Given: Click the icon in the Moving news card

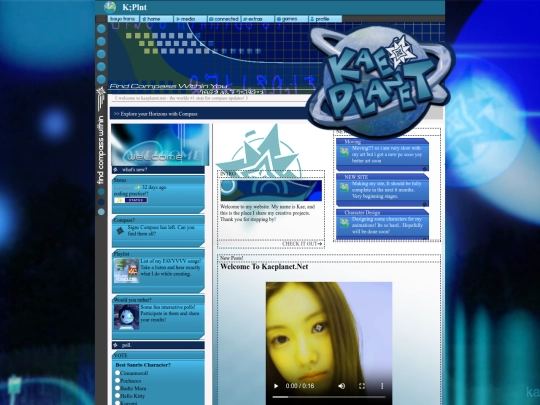Looking at the screenshot, I should tap(344, 152).
